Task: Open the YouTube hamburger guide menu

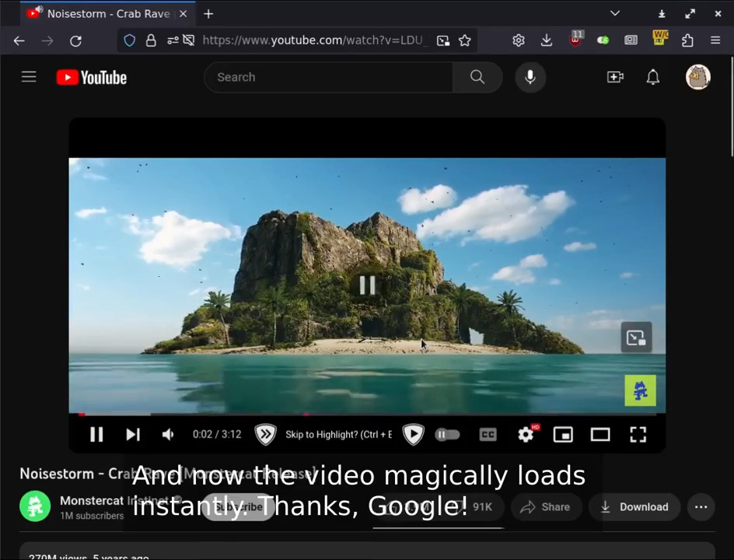Action: (29, 77)
